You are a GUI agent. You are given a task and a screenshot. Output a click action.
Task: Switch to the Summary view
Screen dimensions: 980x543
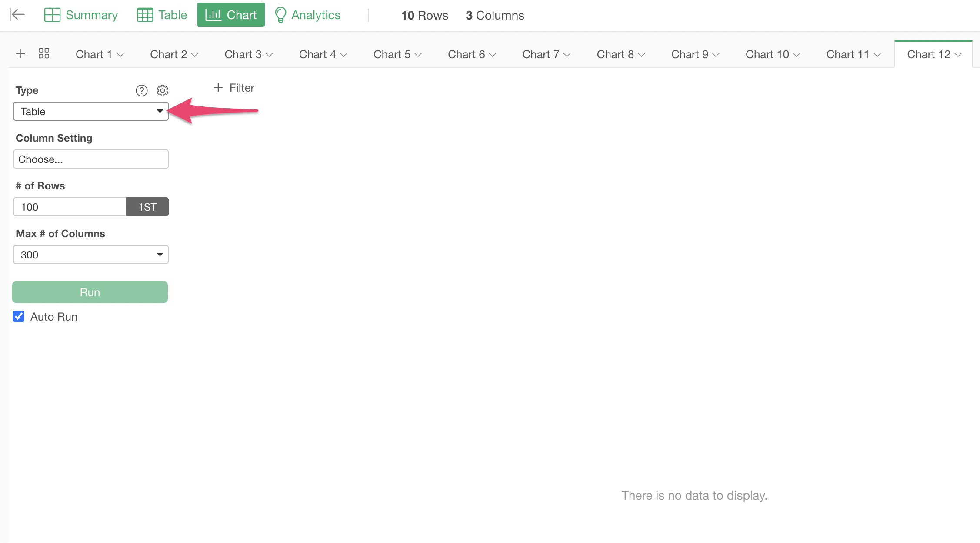[81, 15]
